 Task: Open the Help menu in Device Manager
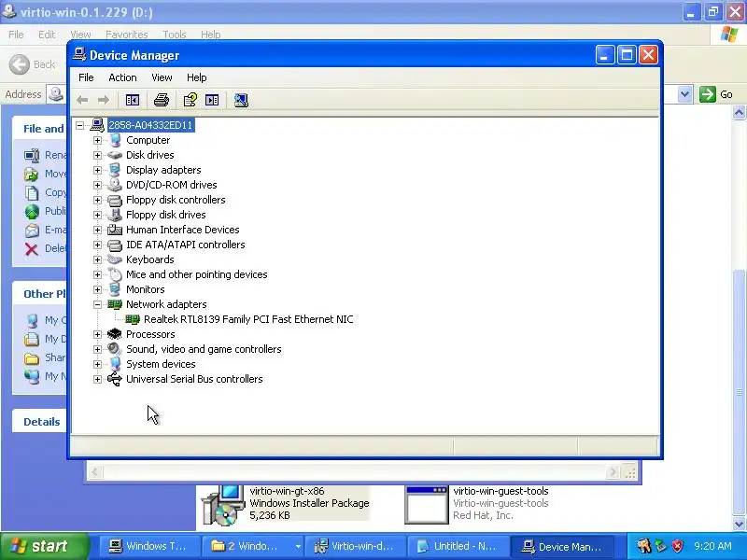pos(196,77)
